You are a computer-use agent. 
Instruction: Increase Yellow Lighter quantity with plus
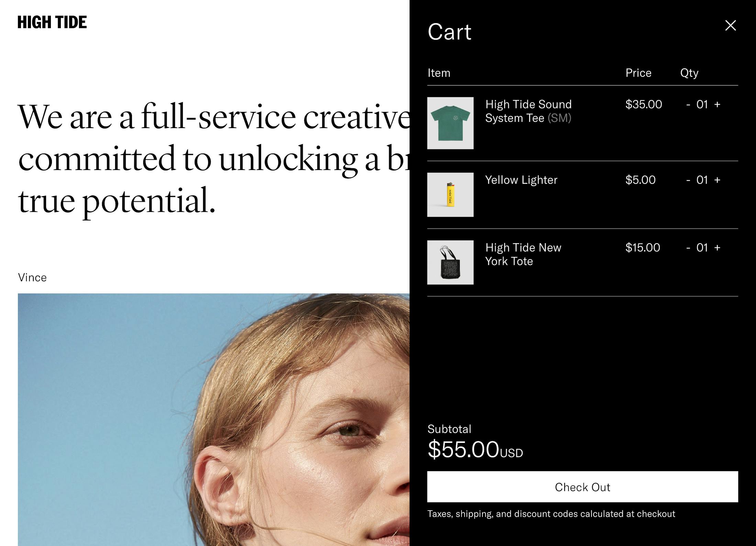[x=717, y=180]
